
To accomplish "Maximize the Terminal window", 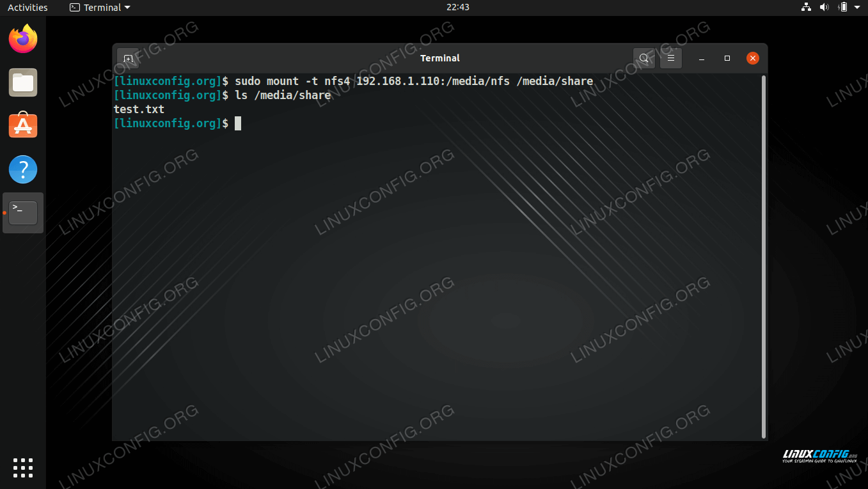I will click(727, 58).
